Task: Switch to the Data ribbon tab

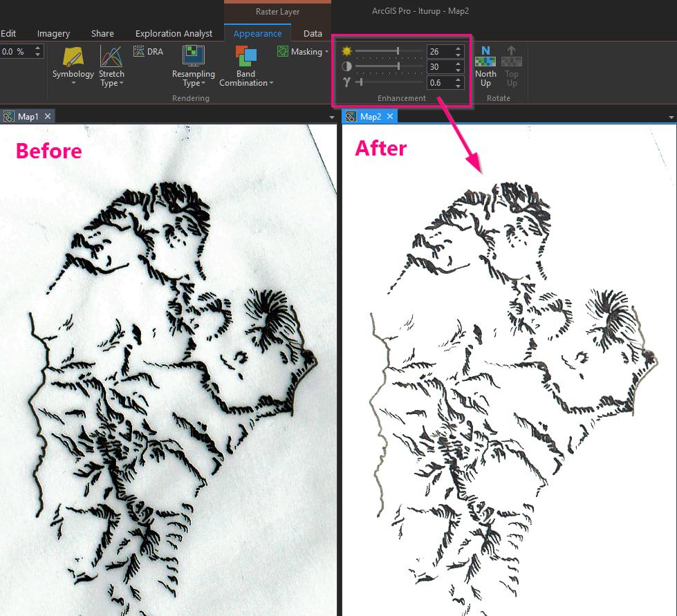Action: (313, 33)
